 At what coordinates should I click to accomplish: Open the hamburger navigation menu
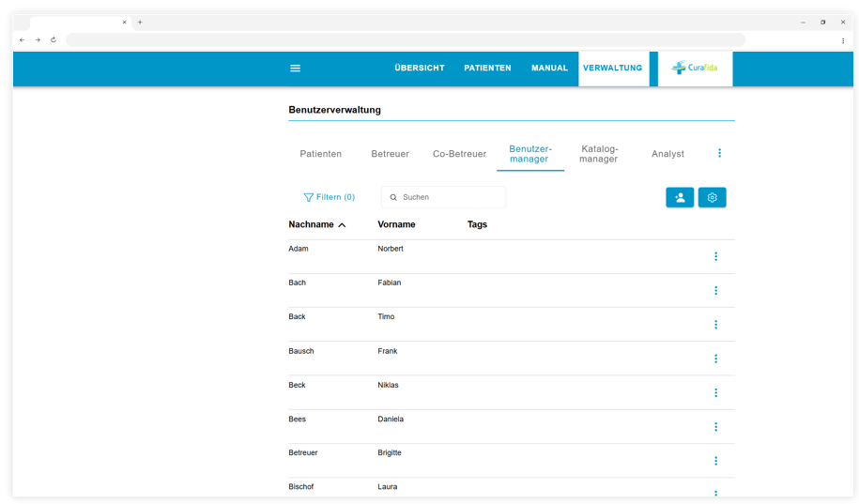(x=295, y=69)
